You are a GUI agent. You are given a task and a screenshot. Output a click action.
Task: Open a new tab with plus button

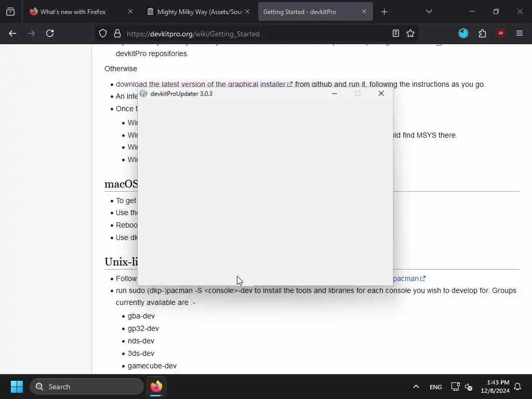pos(384,12)
